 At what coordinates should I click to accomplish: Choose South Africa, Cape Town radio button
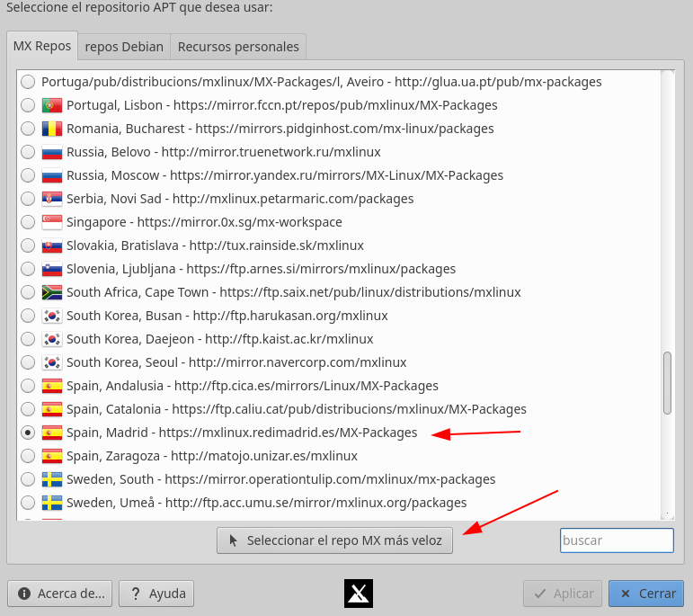(28, 292)
